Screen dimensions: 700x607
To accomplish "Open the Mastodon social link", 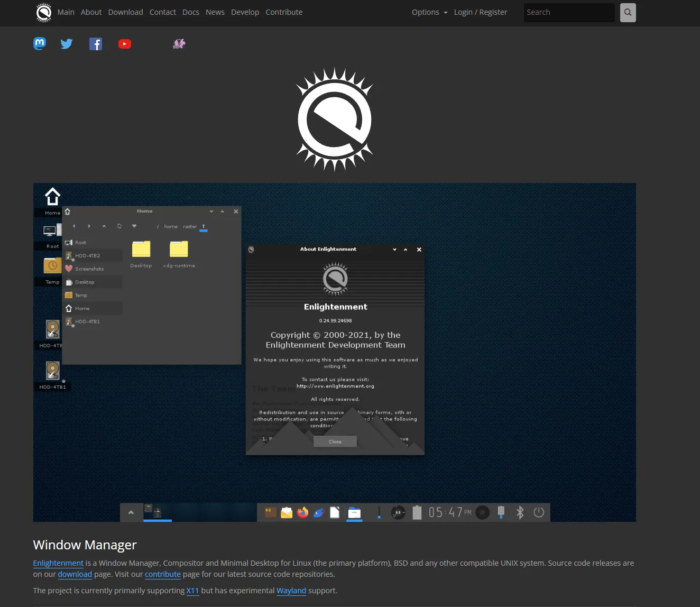I will [x=40, y=44].
